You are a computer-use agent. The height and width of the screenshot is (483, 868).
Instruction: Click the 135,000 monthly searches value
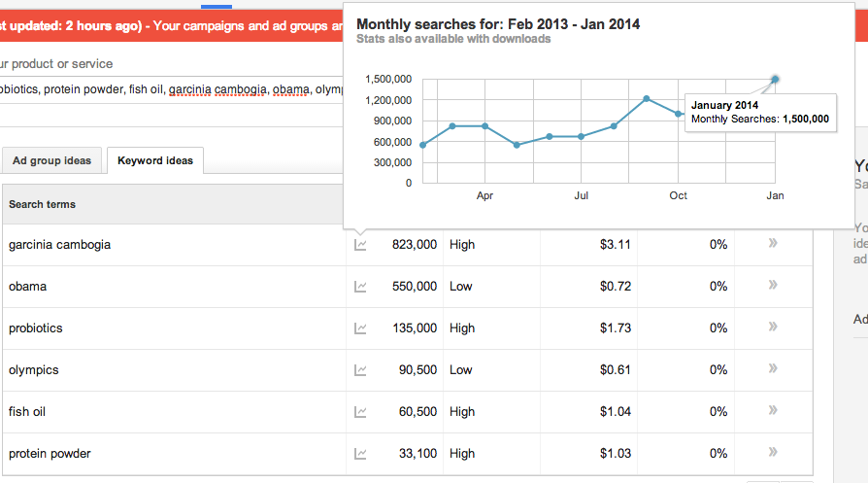coord(415,328)
